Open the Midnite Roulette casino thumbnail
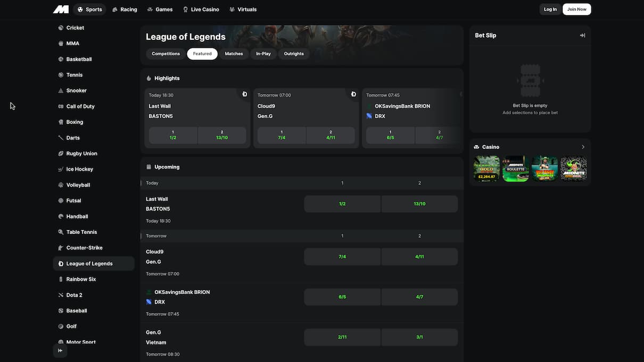This screenshot has width=644, height=362. click(x=515, y=169)
